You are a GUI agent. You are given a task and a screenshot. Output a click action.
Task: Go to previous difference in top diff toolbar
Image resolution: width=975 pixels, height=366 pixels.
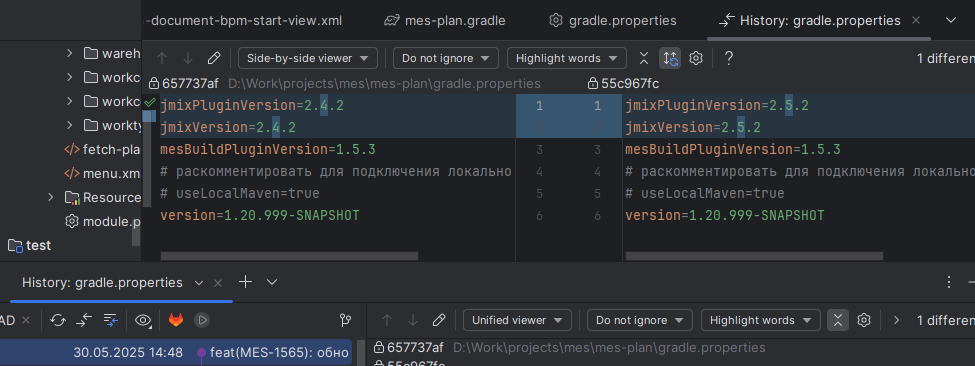[162, 58]
